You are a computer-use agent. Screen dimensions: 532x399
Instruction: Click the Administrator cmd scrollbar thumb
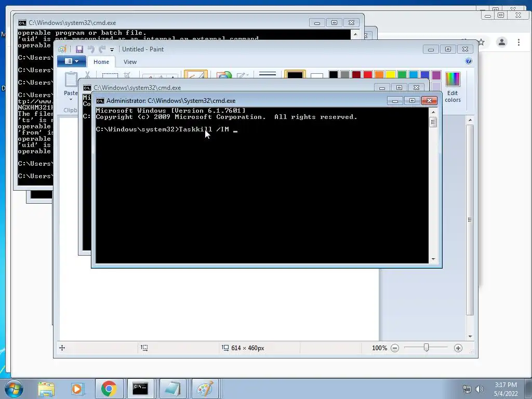click(x=433, y=122)
